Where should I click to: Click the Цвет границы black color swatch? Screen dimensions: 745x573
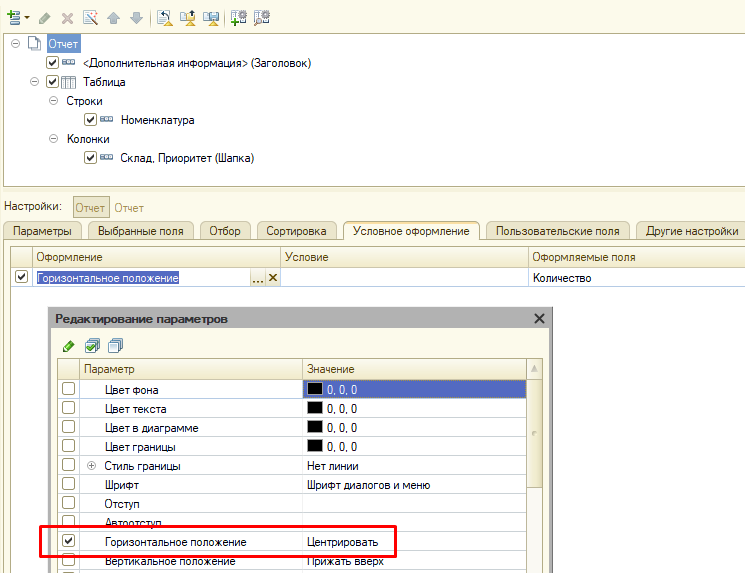(315, 446)
